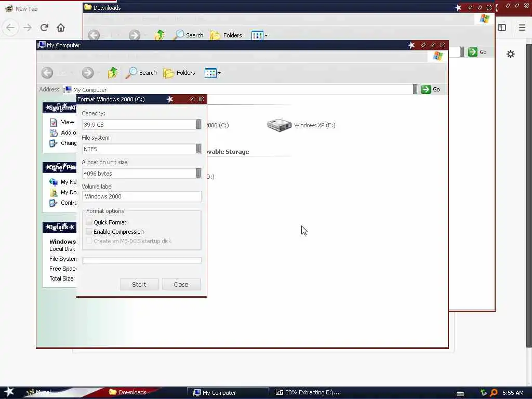The height and width of the screenshot is (399, 532).
Task: Click Back arrow in My Computer toolbar
Action: pos(47,73)
